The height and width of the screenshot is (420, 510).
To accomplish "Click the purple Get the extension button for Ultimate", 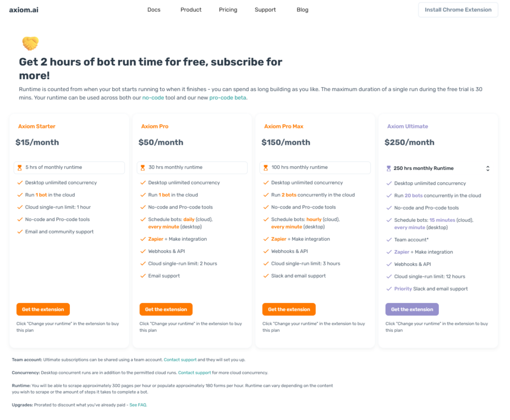I will (x=412, y=309).
